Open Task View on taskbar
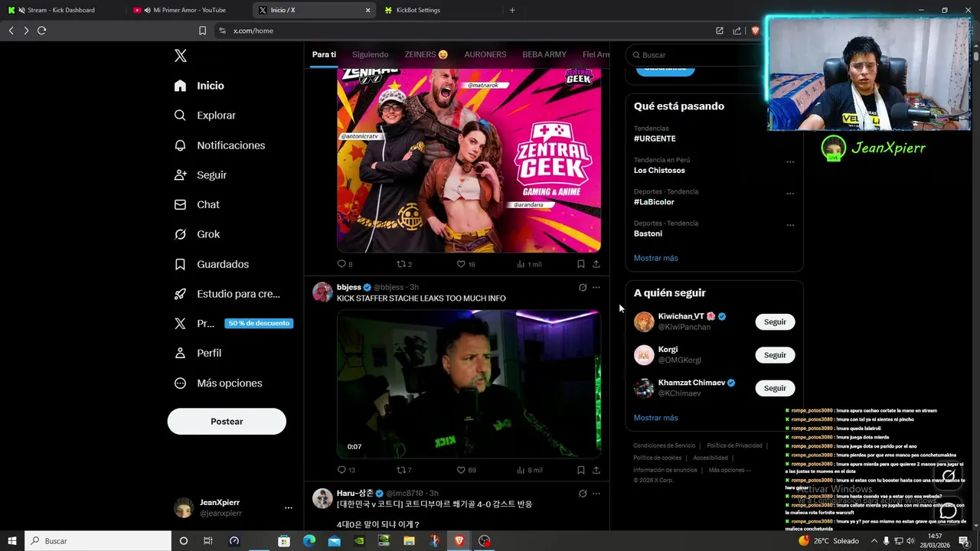The width and height of the screenshot is (980, 551). [207, 541]
